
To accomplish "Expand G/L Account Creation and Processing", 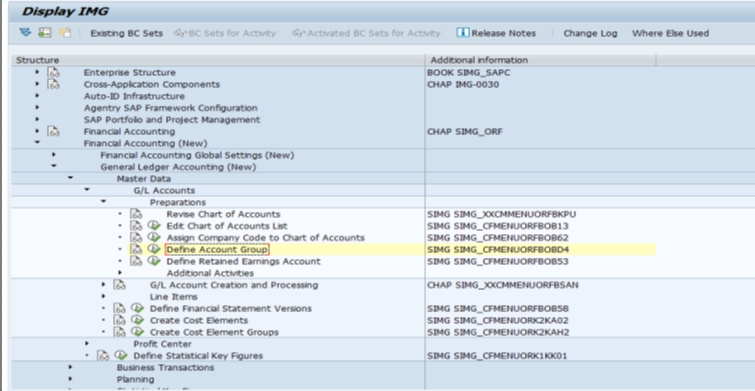I will tap(103, 285).
